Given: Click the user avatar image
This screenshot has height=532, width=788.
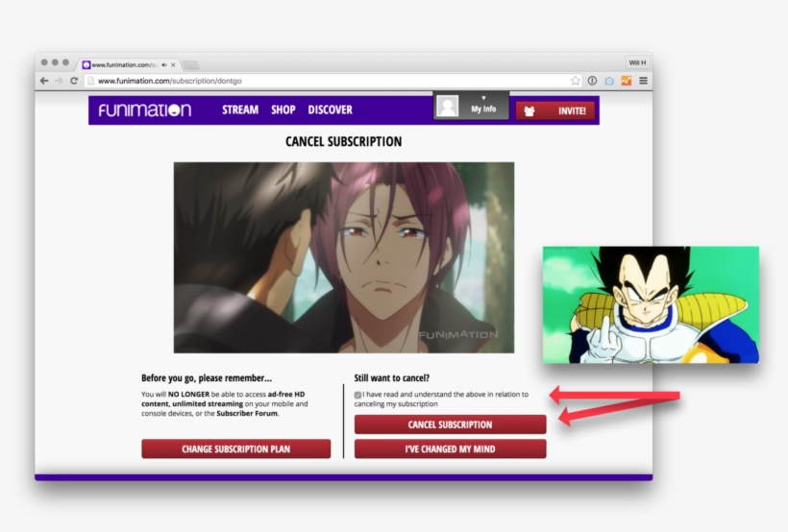Looking at the screenshot, I should (447, 106).
